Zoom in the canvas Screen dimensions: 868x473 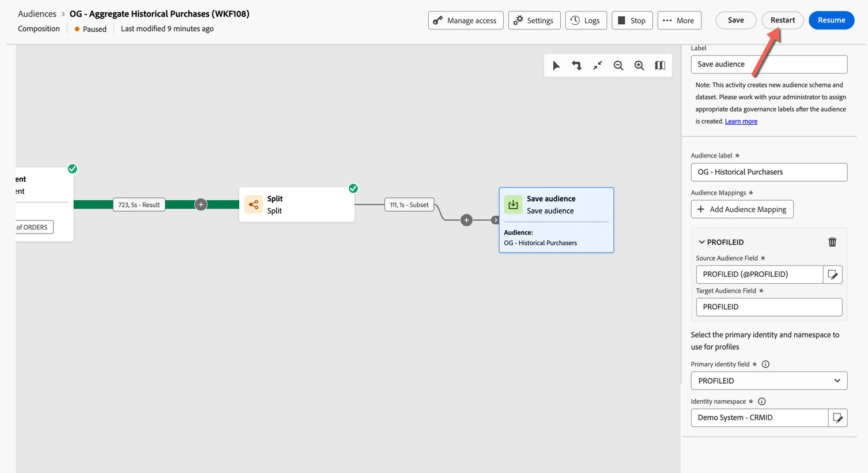639,66
